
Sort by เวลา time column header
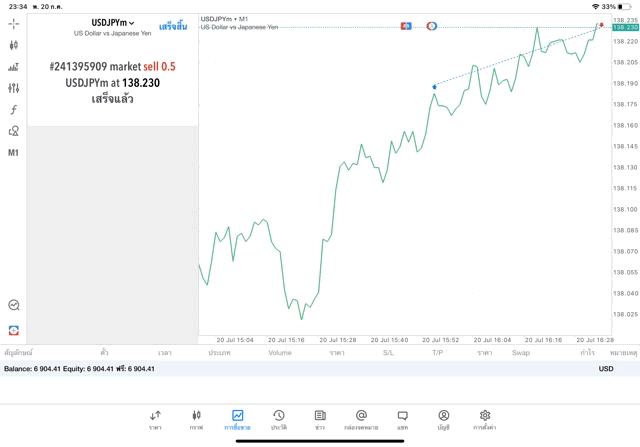pos(165,353)
